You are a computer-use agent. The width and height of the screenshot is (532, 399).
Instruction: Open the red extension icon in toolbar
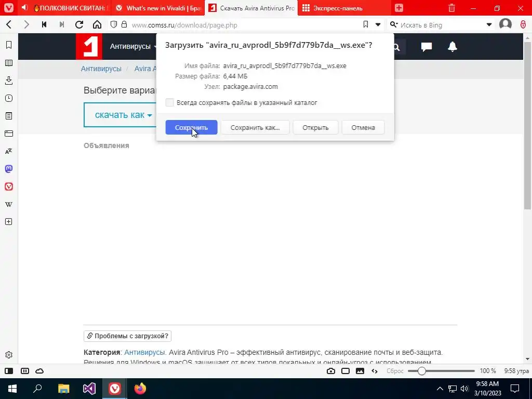click(x=523, y=24)
